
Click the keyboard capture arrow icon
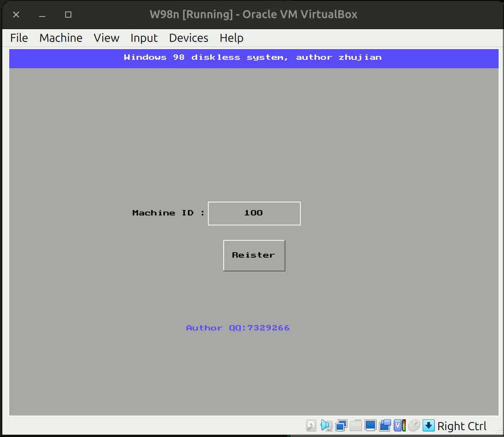pyautogui.click(x=428, y=426)
